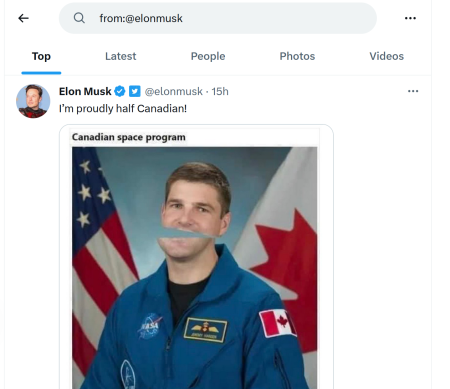
Task: Select the Top tab
Action: tap(41, 56)
